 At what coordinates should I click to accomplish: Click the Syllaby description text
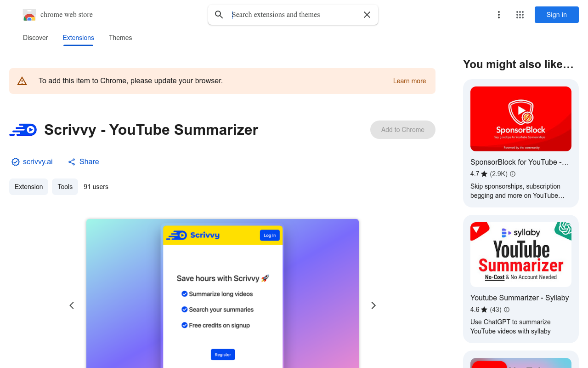click(510, 327)
